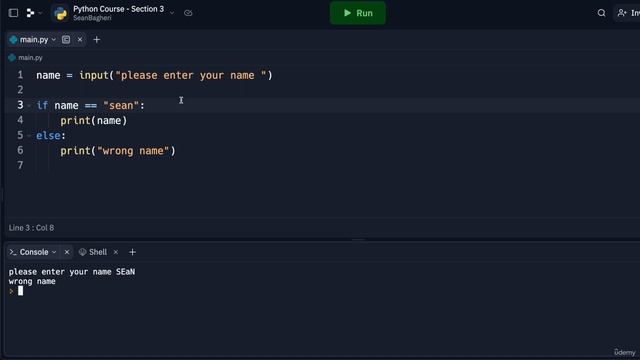Add a new editor tab with plus
The image size is (640, 360).
point(97,40)
